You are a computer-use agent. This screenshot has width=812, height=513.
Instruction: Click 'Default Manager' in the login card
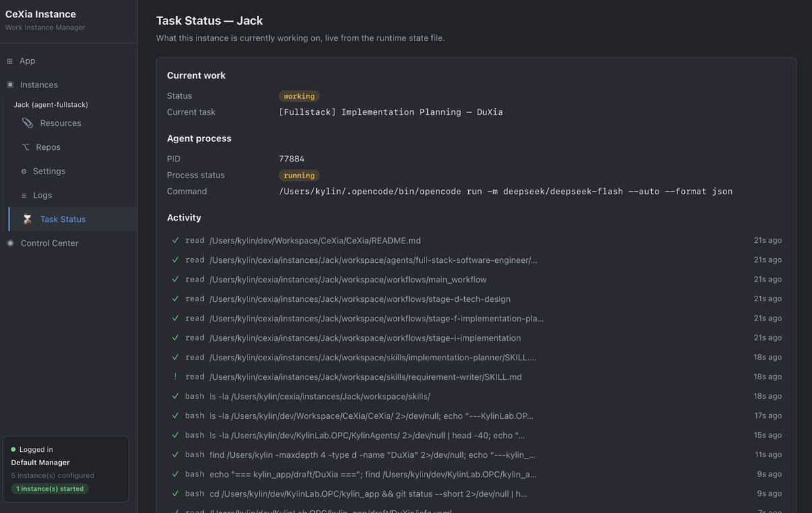coord(40,463)
